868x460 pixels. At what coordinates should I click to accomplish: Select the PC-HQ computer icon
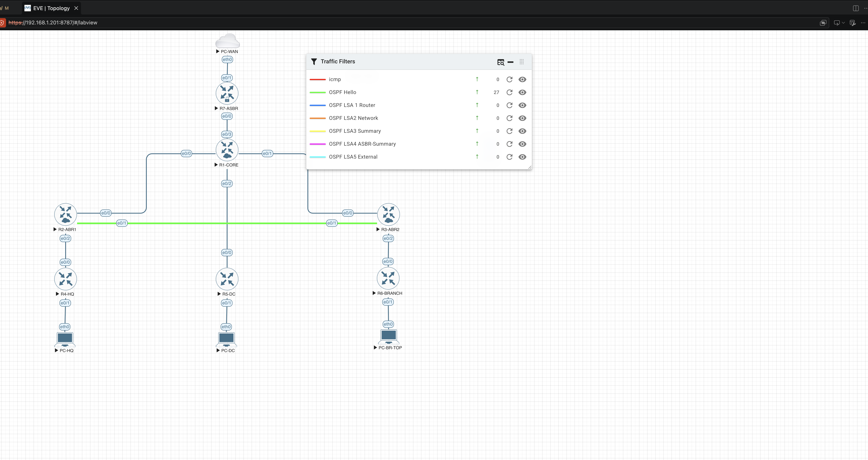point(65,339)
